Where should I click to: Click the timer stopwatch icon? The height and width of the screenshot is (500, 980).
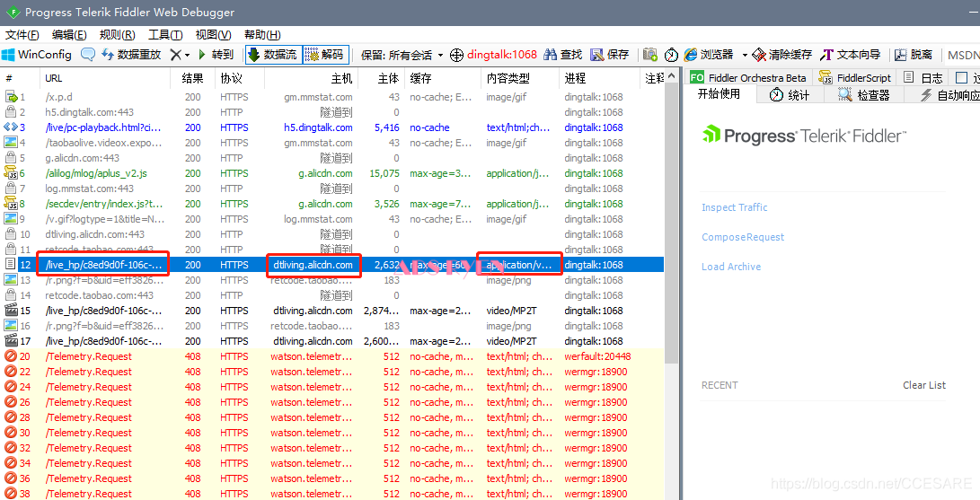(671, 54)
